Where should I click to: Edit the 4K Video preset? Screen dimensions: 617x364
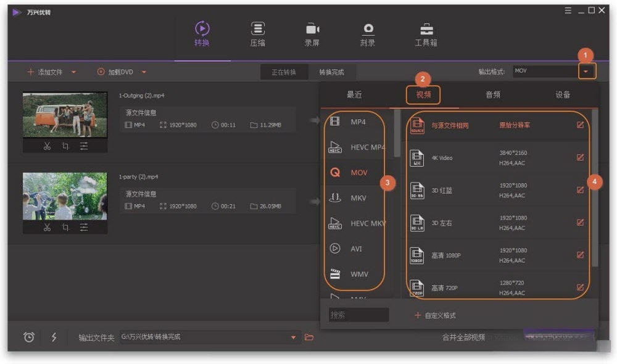[580, 157]
